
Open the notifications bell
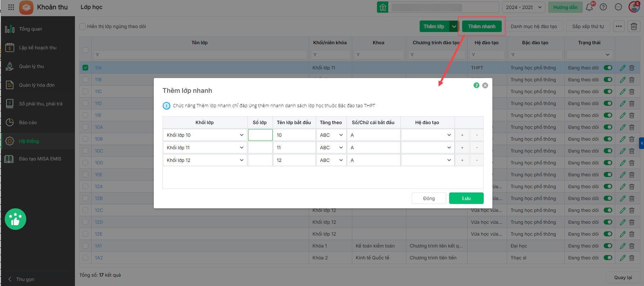(589, 7)
